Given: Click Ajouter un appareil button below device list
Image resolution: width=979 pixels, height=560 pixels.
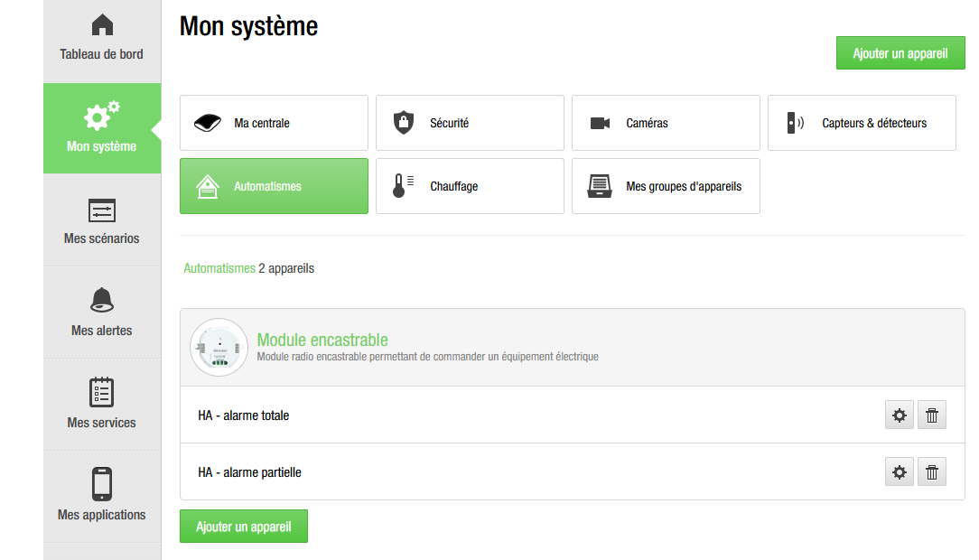Looking at the screenshot, I should pyautogui.click(x=244, y=527).
